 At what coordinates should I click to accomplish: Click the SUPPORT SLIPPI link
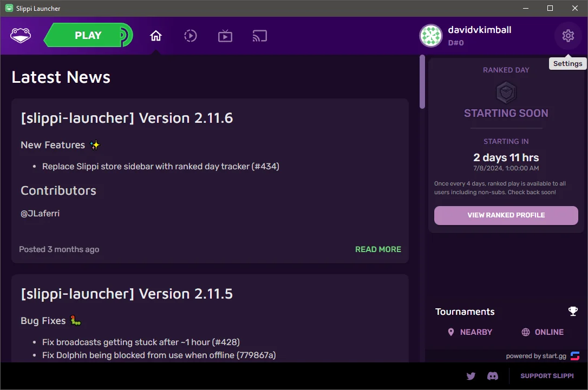[547, 375]
